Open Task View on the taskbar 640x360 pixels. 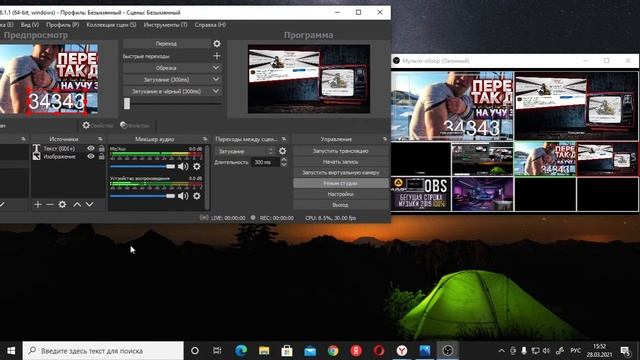tap(217, 350)
